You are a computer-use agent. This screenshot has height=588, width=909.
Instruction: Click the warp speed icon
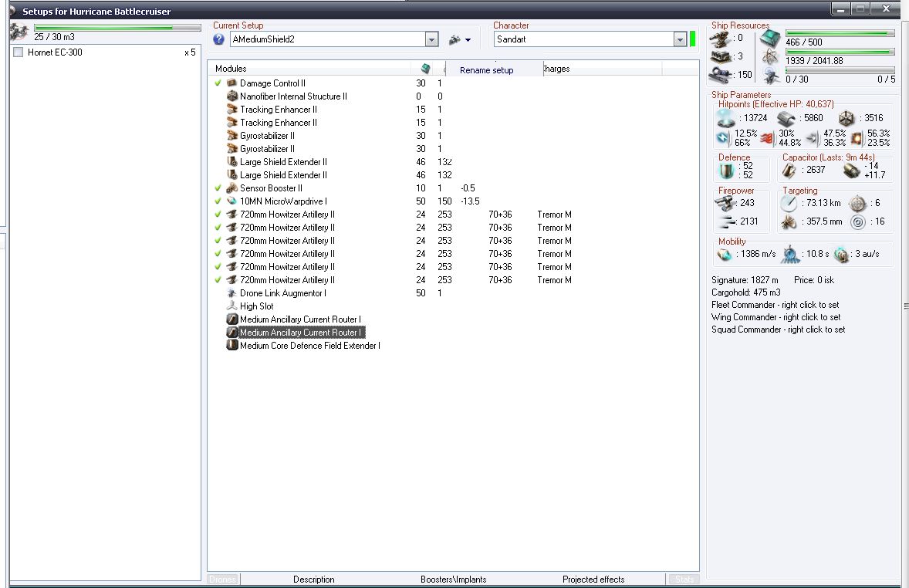click(x=841, y=255)
